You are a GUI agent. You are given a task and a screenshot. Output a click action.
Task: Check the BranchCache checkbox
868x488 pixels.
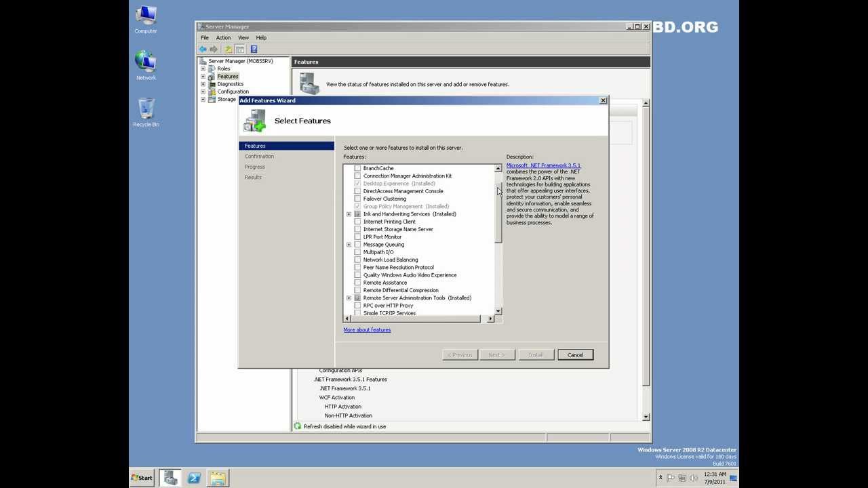[x=357, y=168]
